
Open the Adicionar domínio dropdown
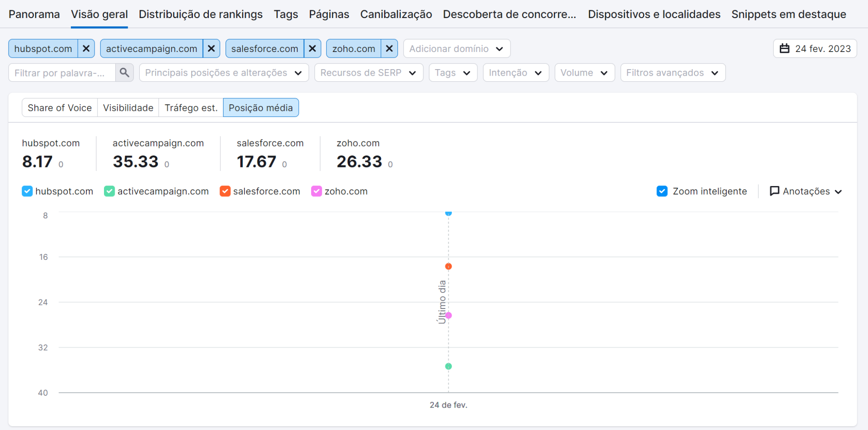456,49
